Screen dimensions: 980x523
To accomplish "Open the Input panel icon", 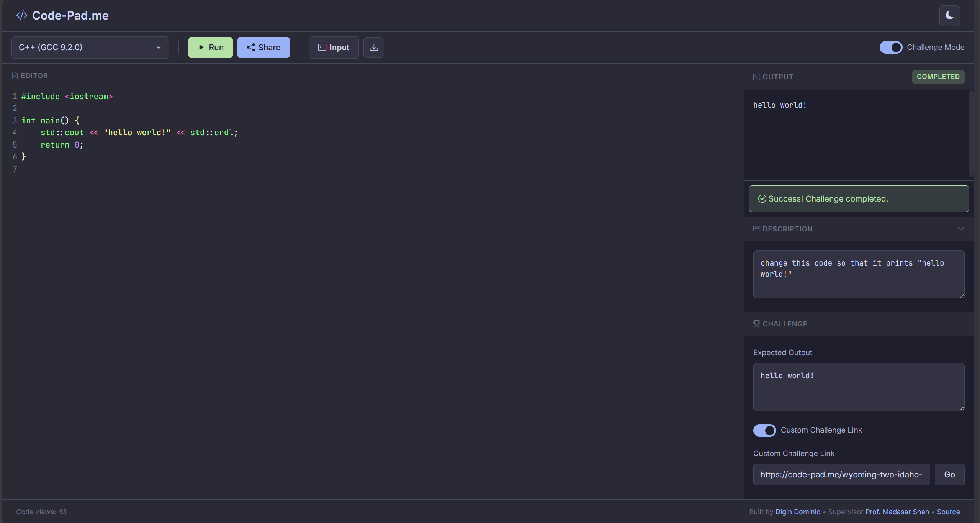I will [x=322, y=47].
